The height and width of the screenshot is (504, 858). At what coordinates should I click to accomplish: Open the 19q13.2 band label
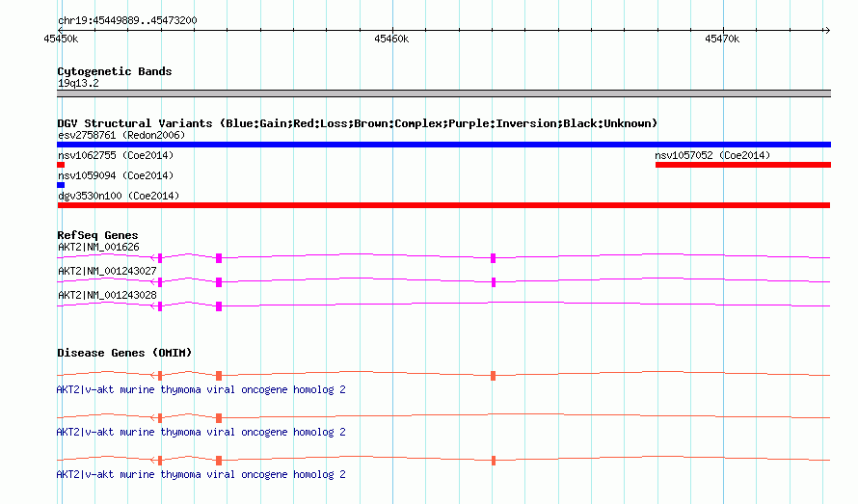click(78, 83)
